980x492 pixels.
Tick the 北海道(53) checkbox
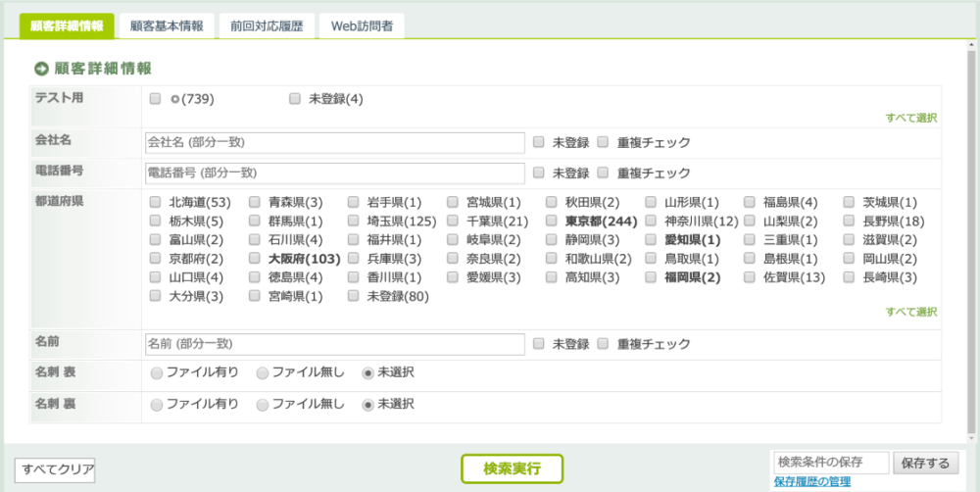point(156,203)
